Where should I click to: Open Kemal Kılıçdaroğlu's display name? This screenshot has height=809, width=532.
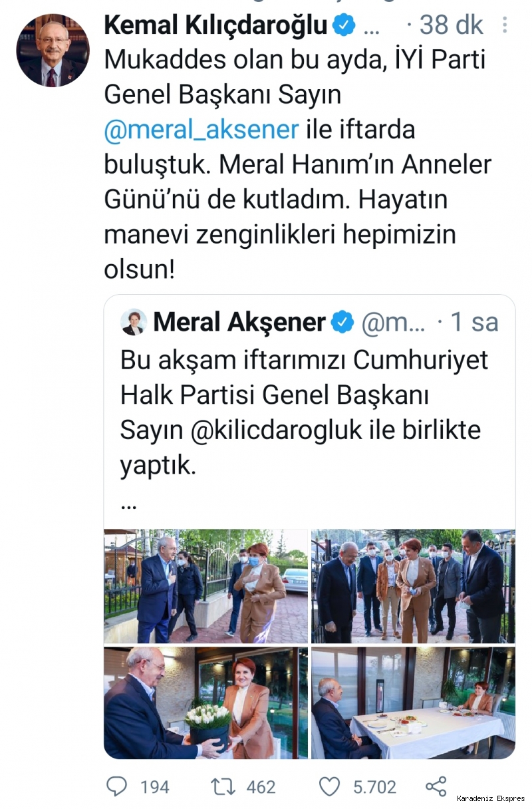tap(216, 25)
